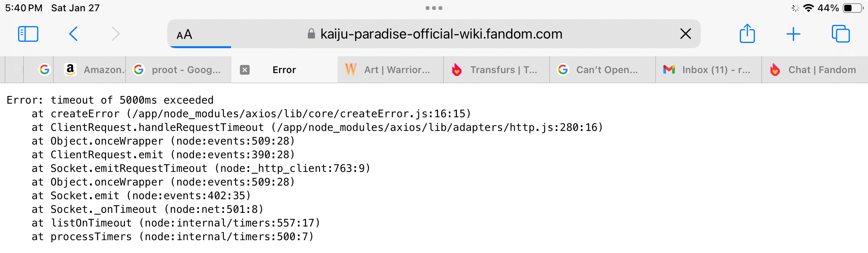Close the Error tab
The height and width of the screenshot is (253, 868).
pyautogui.click(x=245, y=70)
